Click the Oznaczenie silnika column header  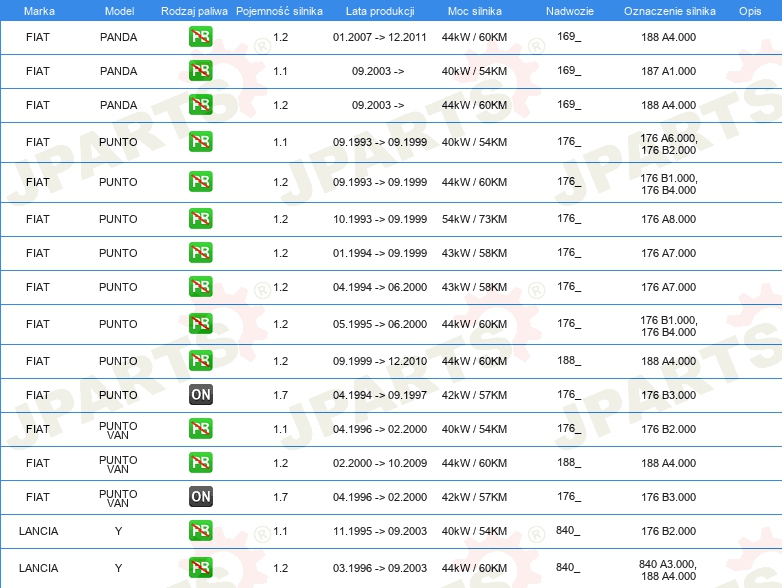point(669,11)
